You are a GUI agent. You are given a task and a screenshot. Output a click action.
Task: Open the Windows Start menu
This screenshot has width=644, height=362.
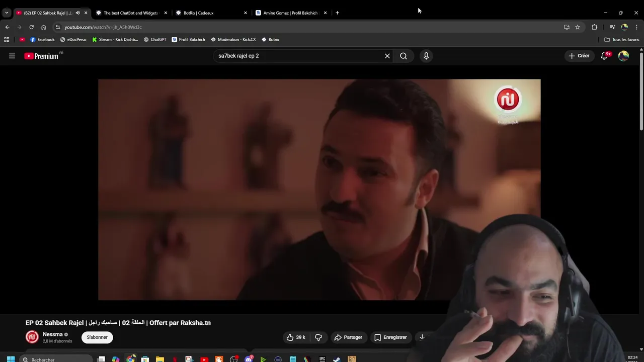(x=11, y=359)
